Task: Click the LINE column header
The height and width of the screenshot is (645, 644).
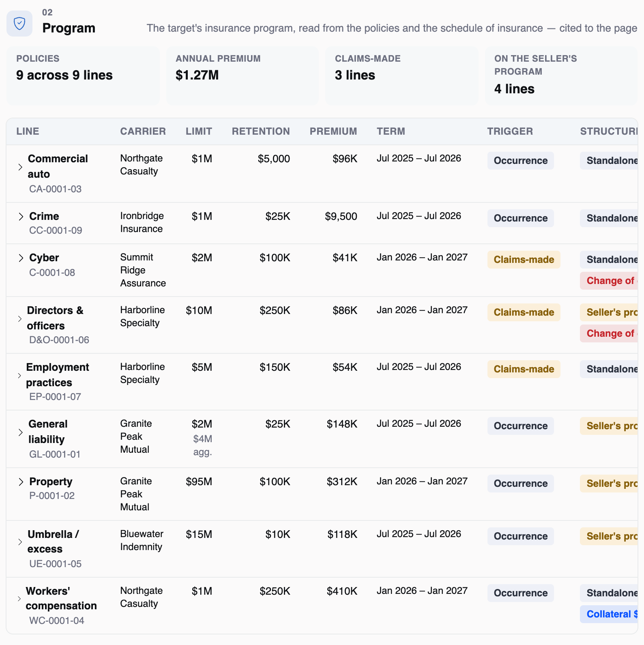Action: [28, 131]
